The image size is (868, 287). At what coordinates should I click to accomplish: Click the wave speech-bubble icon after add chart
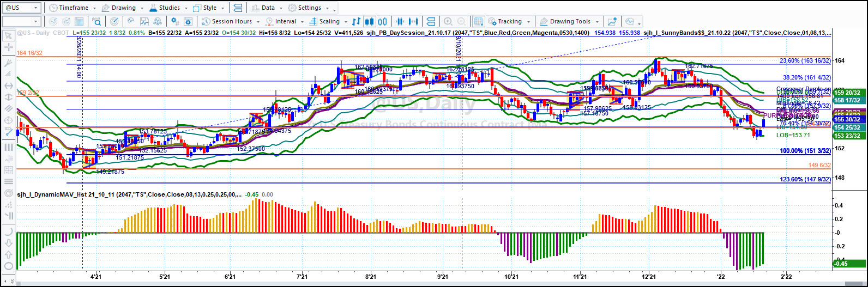(630, 22)
